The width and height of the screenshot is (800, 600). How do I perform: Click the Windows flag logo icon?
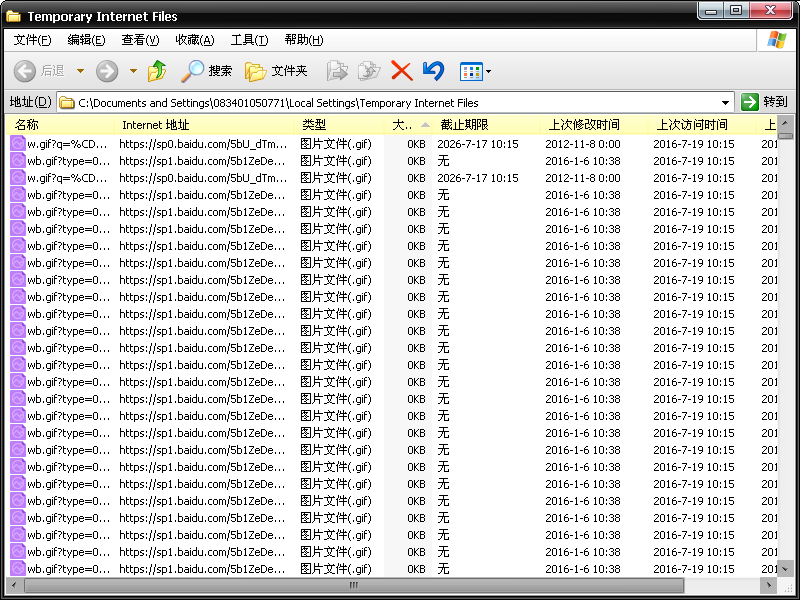pos(777,40)
